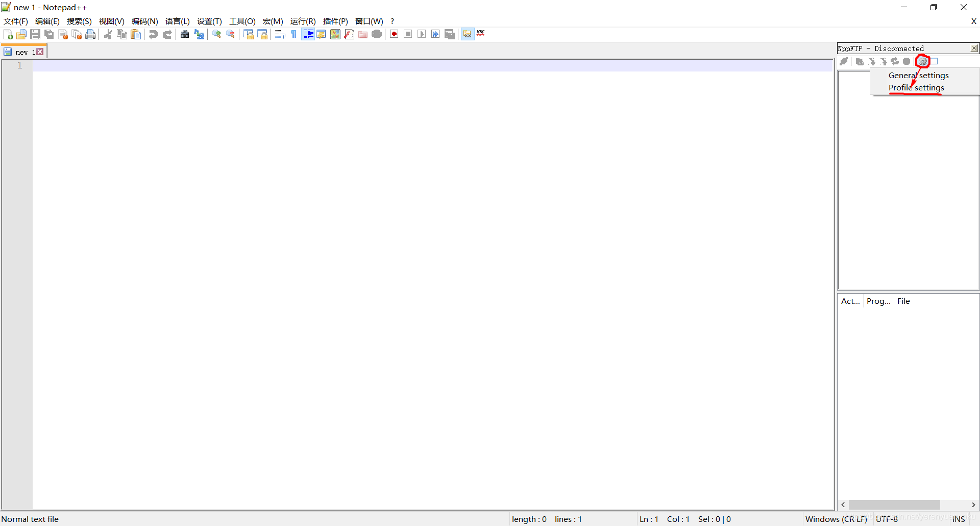Close the NppFTP panel
The image size is (980, 526).
pos(974,49)
